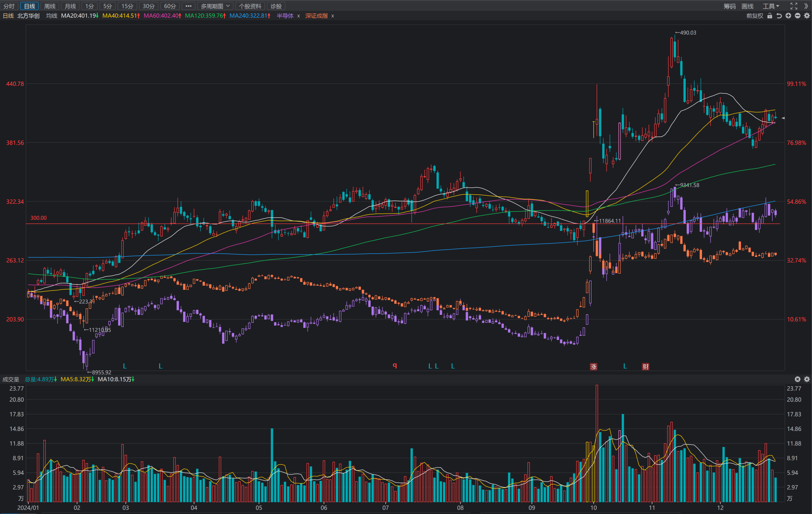Open more time periods ellipsis
Screen dimensions: 812x514
188,6
